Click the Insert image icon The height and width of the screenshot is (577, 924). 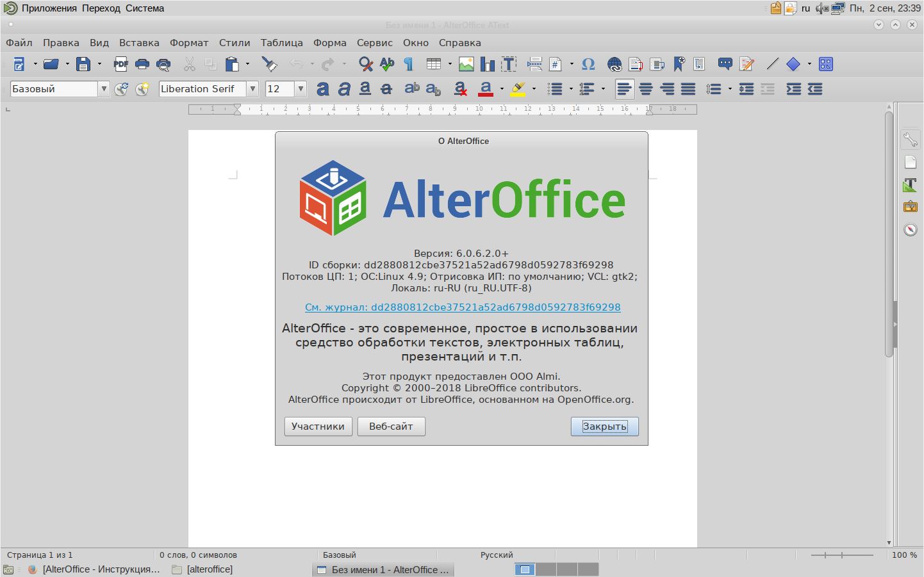tap(466, 64)
